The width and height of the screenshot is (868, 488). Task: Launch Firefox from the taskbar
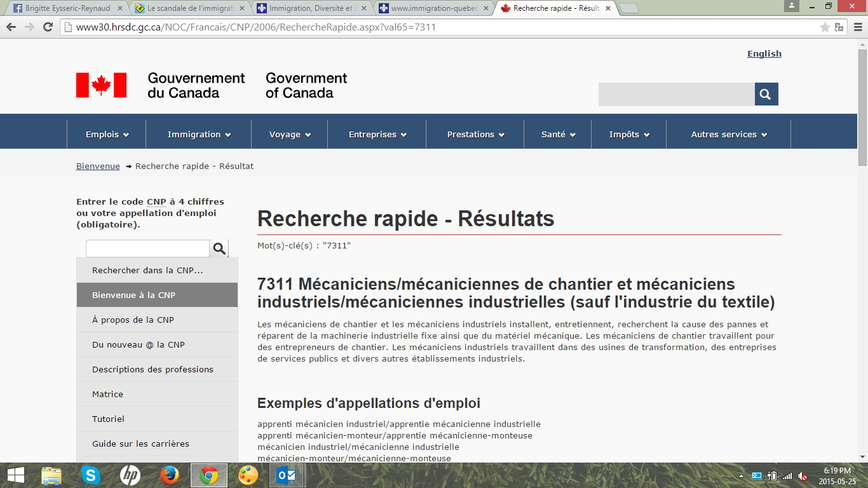click(170, 475)
